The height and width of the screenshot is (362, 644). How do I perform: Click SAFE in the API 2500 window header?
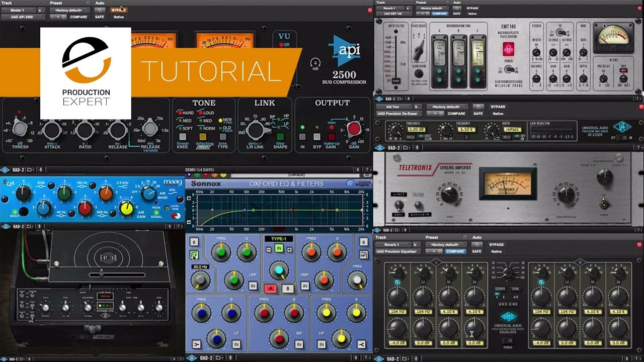100,17
